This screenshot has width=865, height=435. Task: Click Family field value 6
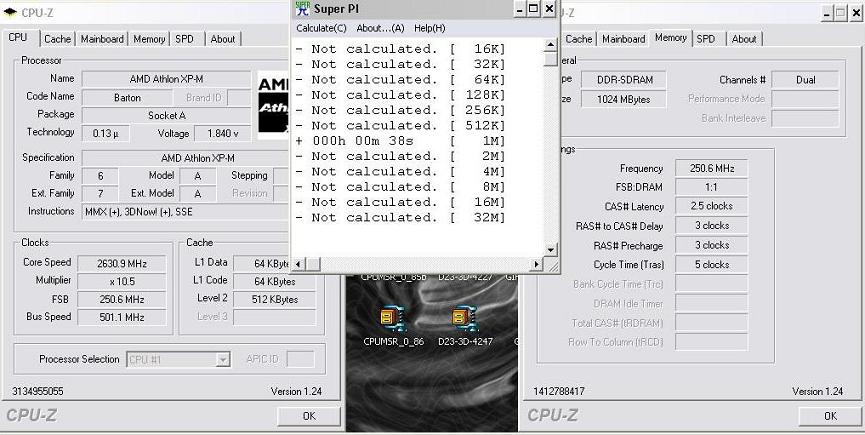click(x=100, y=176)
